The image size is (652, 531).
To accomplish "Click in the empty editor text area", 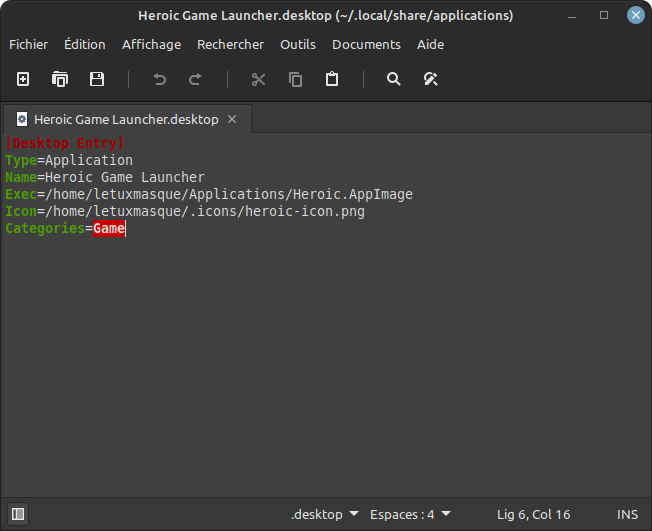I will pos(326,366).
